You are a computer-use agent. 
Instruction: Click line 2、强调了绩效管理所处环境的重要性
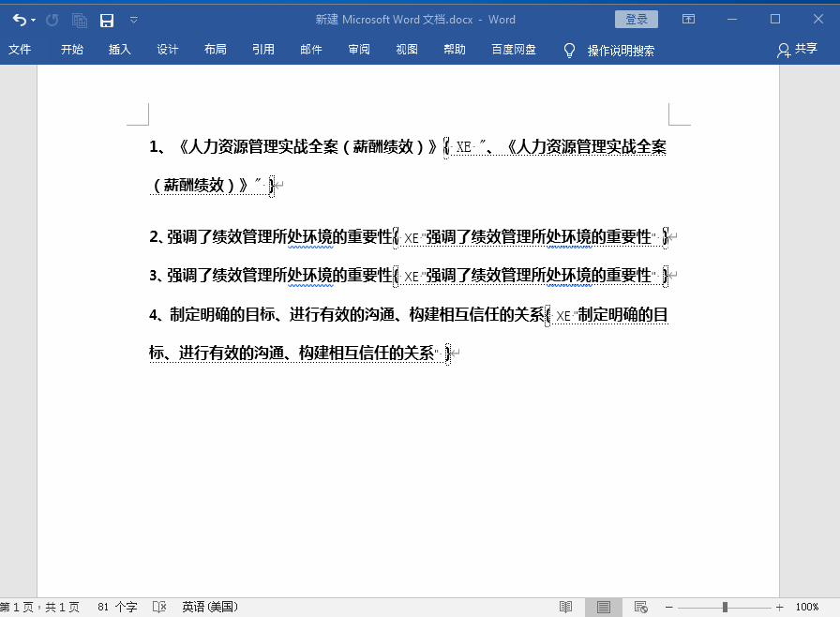coord(271,236)
